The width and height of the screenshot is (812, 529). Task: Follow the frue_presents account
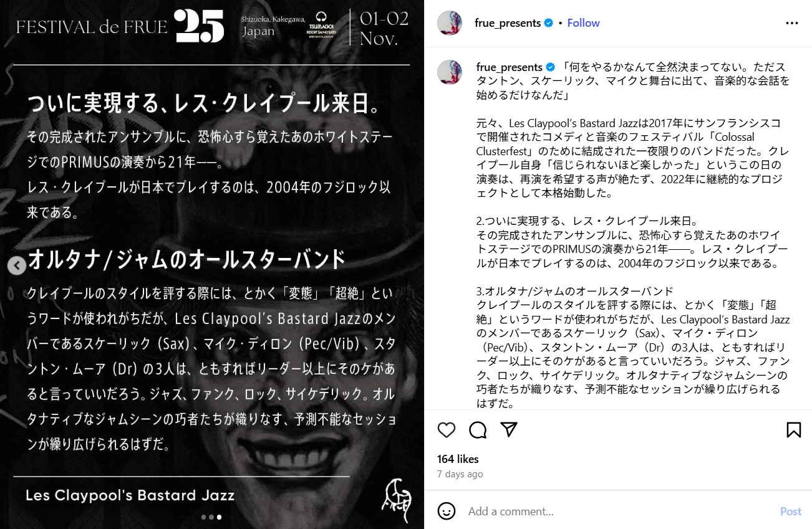[x=583, y=23]
